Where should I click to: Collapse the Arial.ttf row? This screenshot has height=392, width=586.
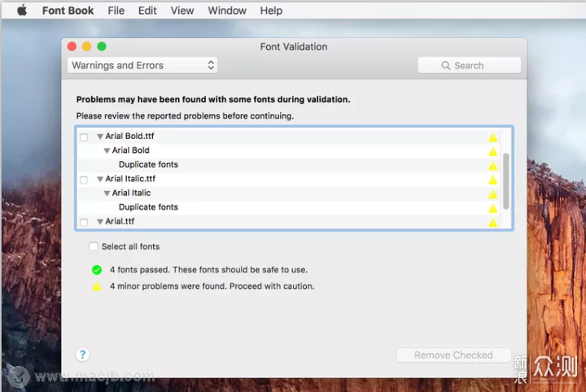coord(100,222)
